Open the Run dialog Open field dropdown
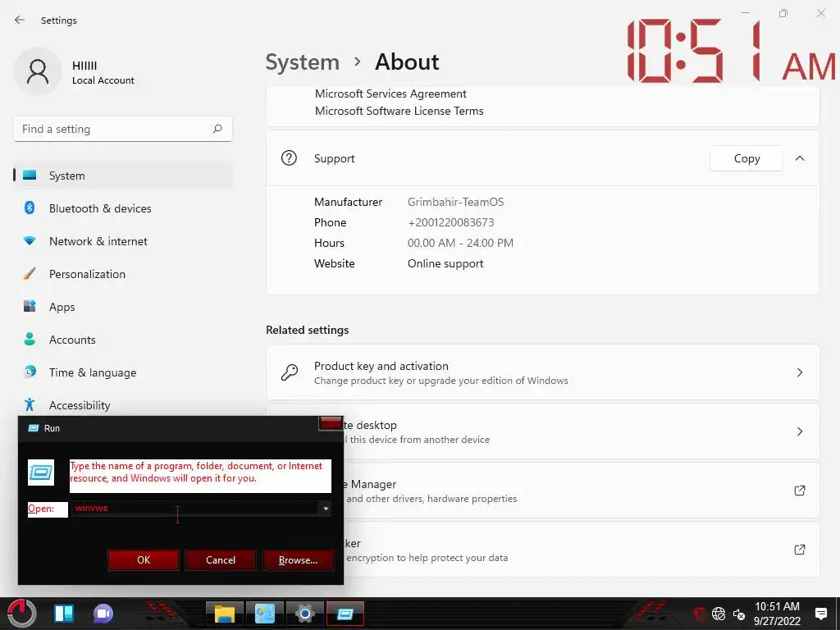Screen dimensions: 840x630 point(325,509)
